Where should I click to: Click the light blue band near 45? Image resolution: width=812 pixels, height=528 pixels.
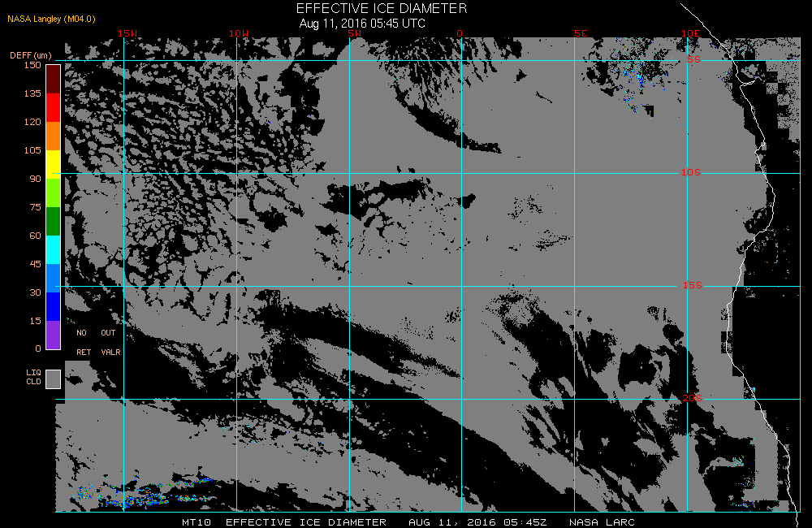pos(54,279)
